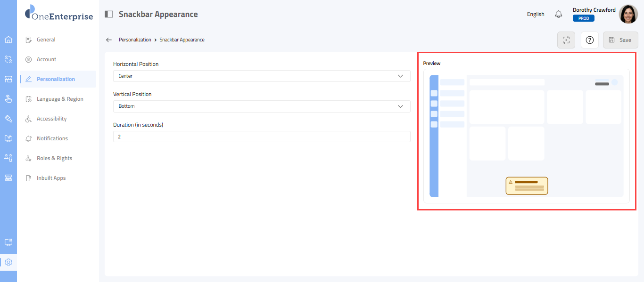Click the settings gear icon
The height and width of the screenshot is (282, 644).
click(8, 262)
